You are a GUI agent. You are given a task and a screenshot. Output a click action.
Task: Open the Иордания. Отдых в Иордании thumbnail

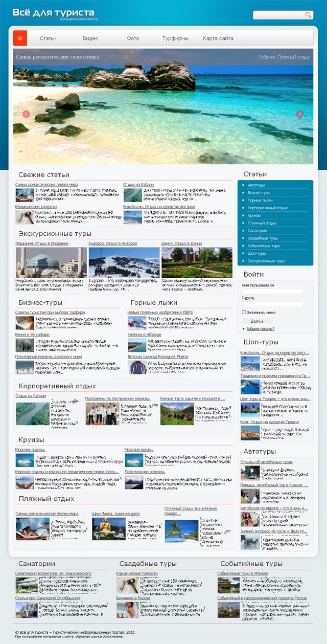point(50,262)
